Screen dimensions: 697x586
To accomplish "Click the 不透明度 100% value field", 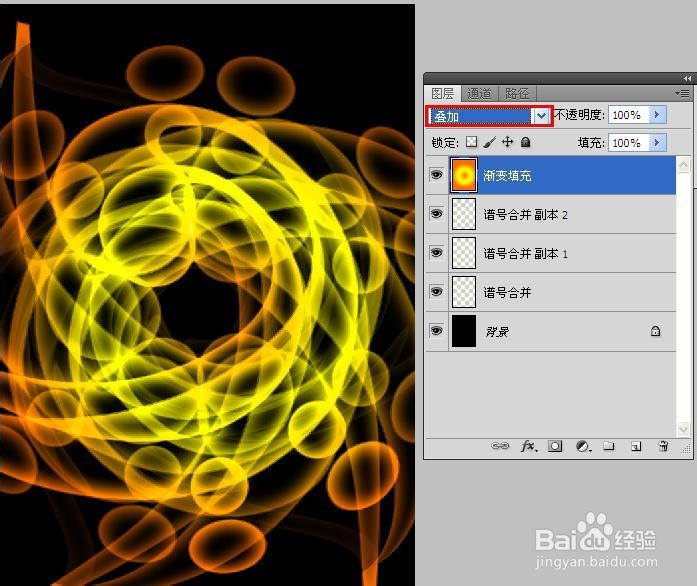I will pyautogui.click(x=629, y=115).
